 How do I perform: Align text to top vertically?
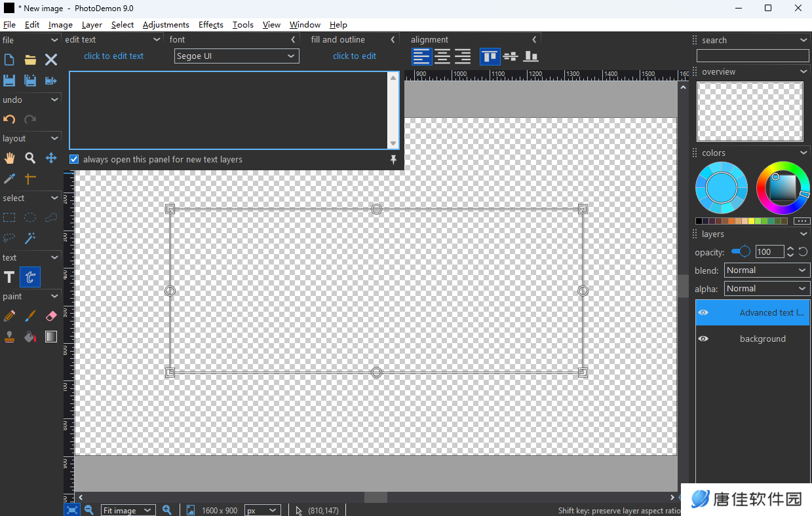490,56
